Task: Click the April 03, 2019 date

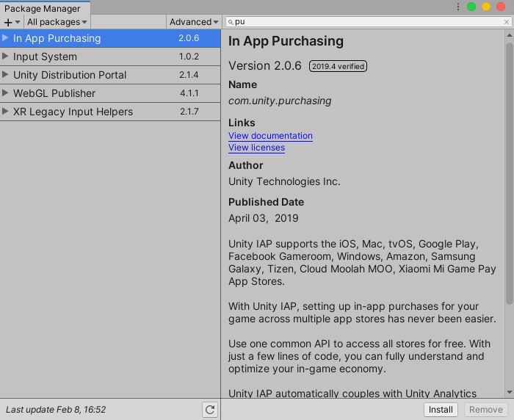Action: pos(263,218)
